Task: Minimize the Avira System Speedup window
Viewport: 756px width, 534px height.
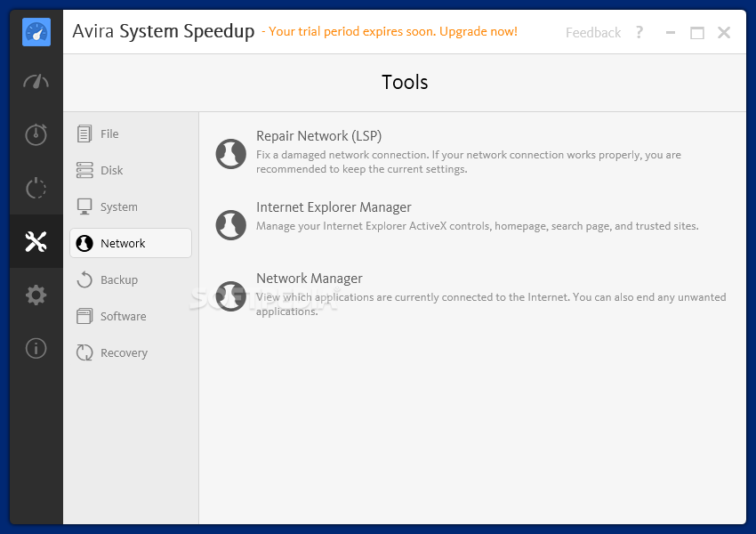Action: coord(671,32)
